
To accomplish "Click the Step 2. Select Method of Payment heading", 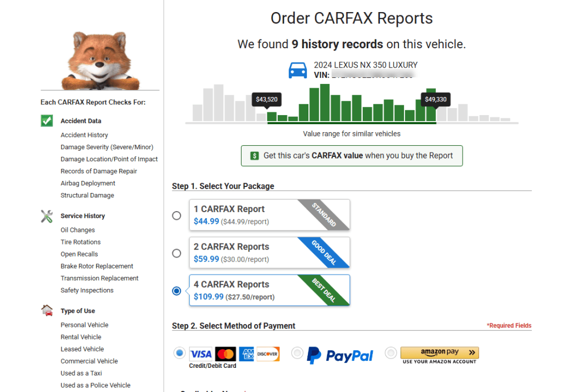I will pyautogui.click(x=233, y=326).
